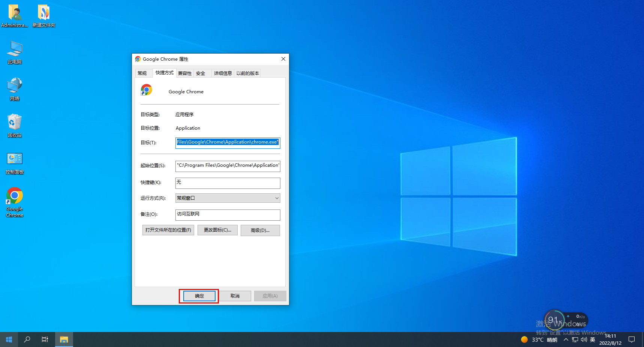Select the 网络 desktop icon

point(15,86)
